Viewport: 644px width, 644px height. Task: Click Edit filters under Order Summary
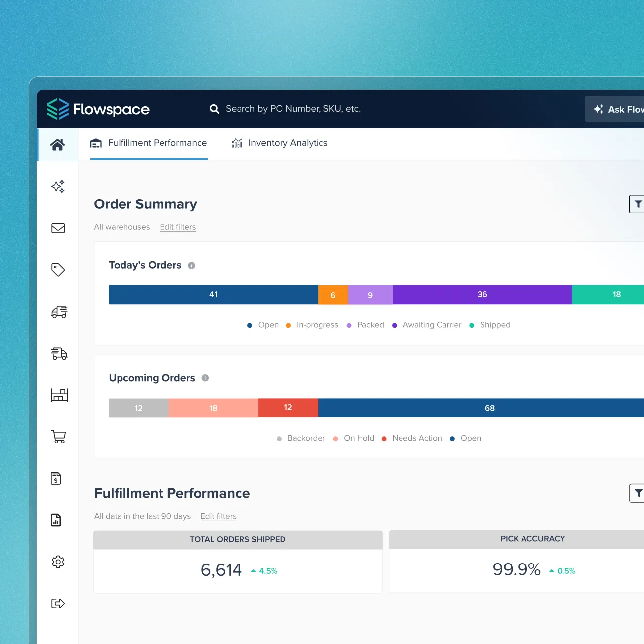tap(177, 227)
